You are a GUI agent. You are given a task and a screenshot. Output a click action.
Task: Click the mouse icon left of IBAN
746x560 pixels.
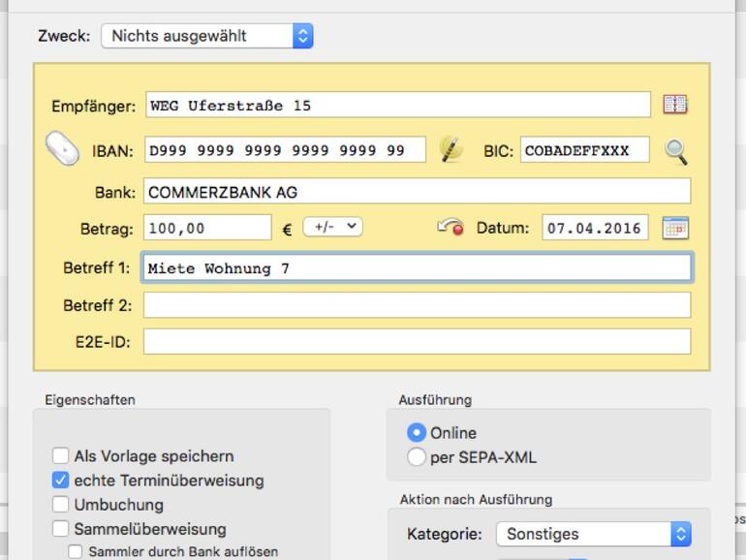[x=62, y=148]
